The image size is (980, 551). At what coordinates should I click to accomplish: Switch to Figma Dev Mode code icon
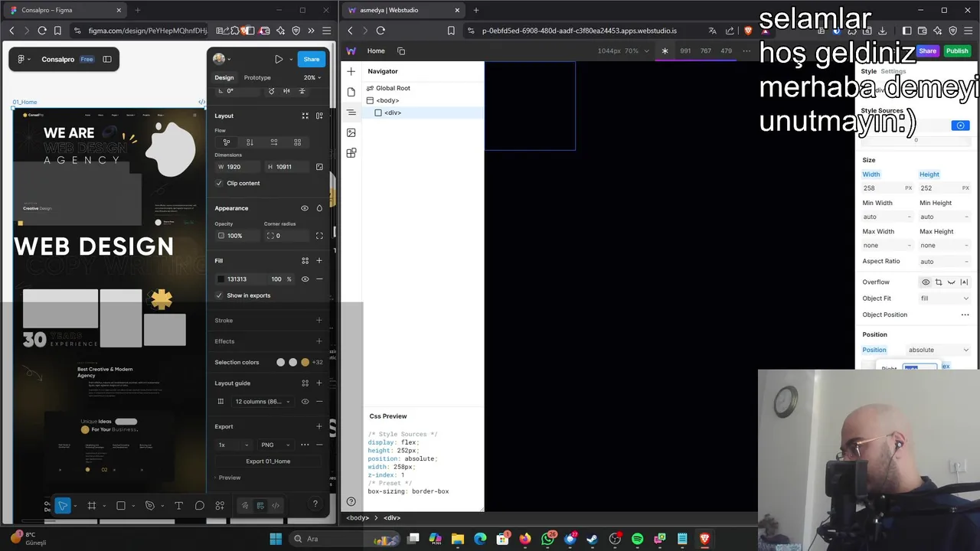tap(276, 505)
